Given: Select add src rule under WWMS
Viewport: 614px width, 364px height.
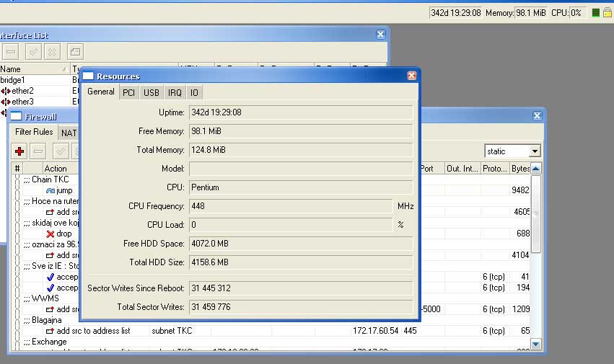Looking at the screenshot, I should pos(63,309).
